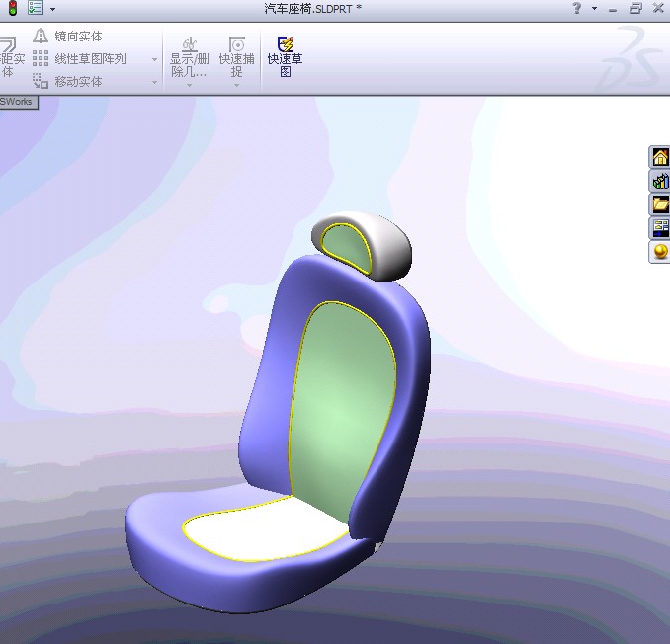Select the green headrest insert face
The image size is (670, 644).
click(x=348, y=246)
